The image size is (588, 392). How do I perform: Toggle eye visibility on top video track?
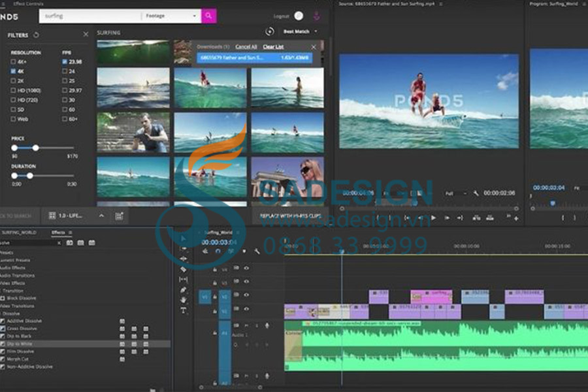click(246, 268)
